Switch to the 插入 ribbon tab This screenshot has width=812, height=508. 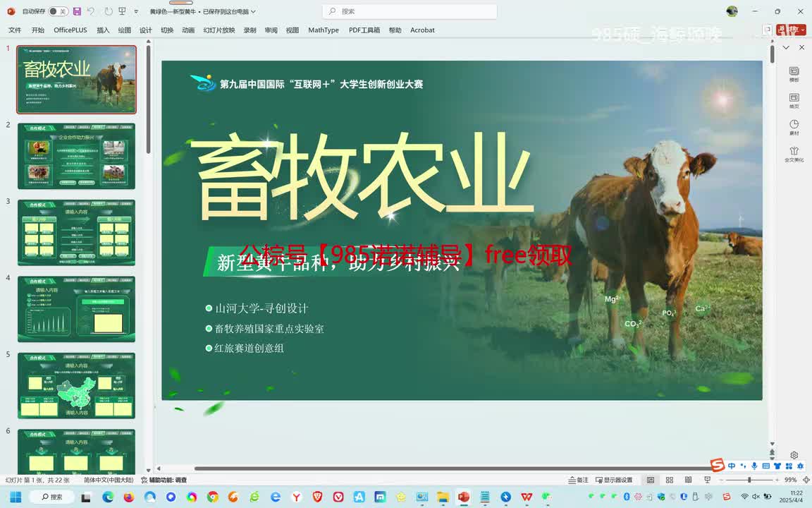[103, 30]
